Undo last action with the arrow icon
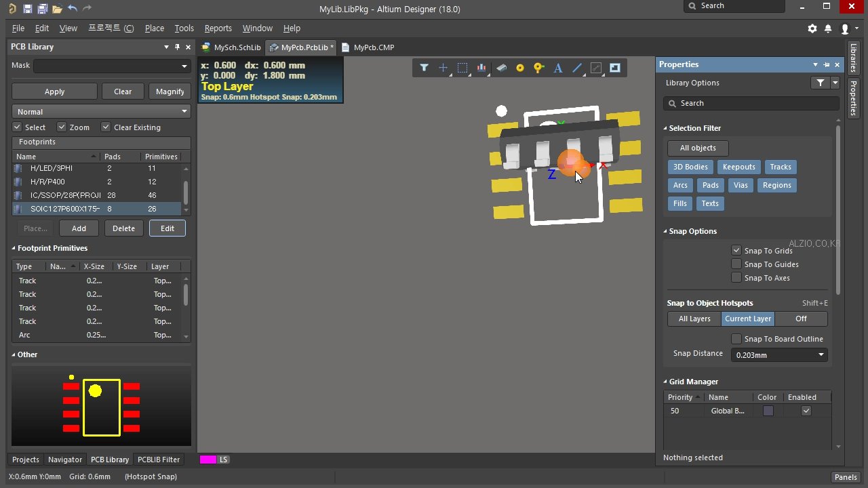Screen dimensions: 868x488 (x=73, y=9)
